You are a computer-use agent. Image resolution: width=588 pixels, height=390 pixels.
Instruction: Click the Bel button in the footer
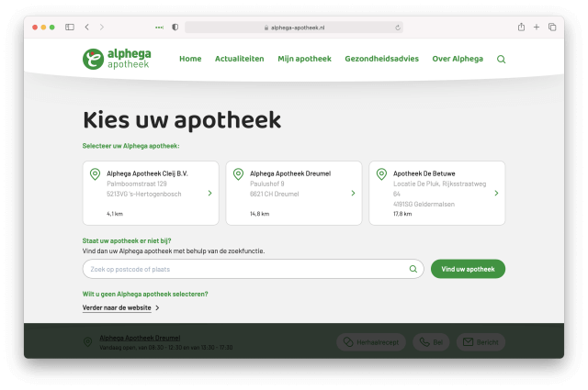[431, 342]
